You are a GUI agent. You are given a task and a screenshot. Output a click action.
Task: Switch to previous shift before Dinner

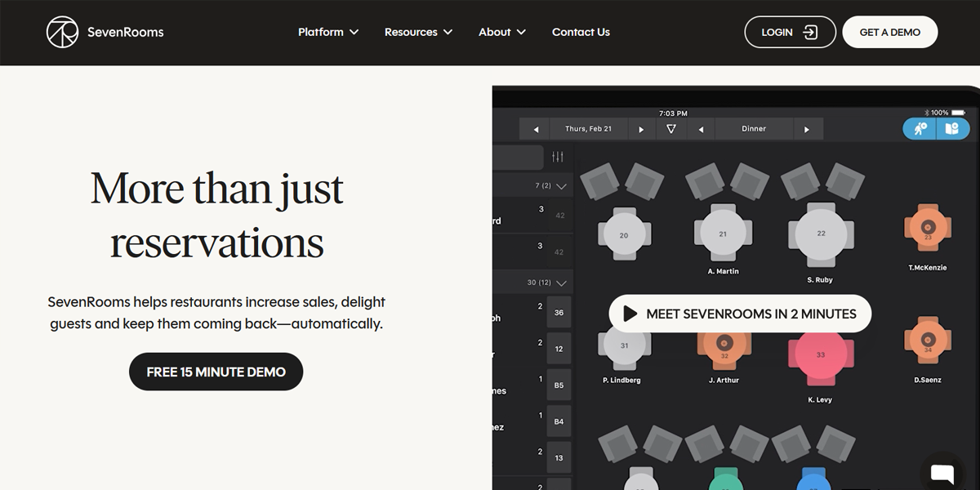(701, 129)
